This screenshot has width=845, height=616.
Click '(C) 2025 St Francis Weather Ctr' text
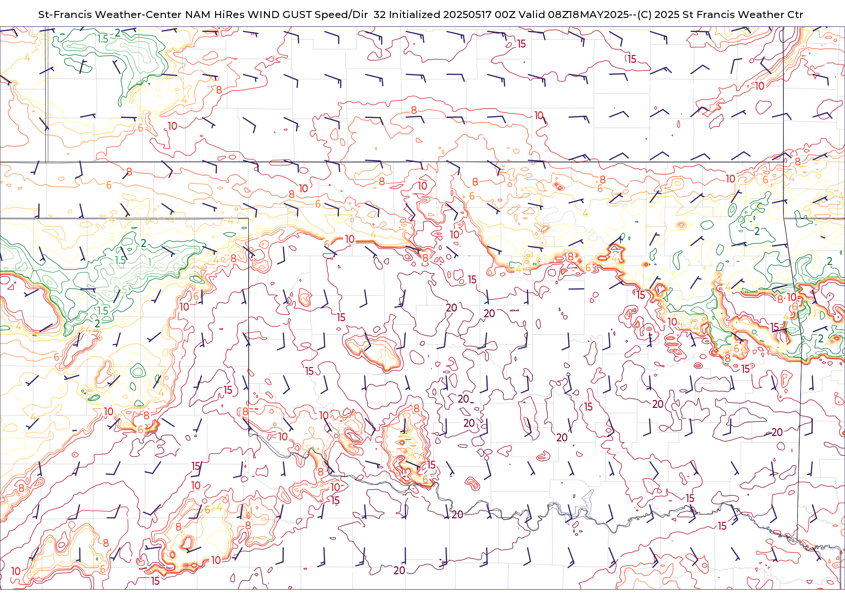tap(720, 15)
